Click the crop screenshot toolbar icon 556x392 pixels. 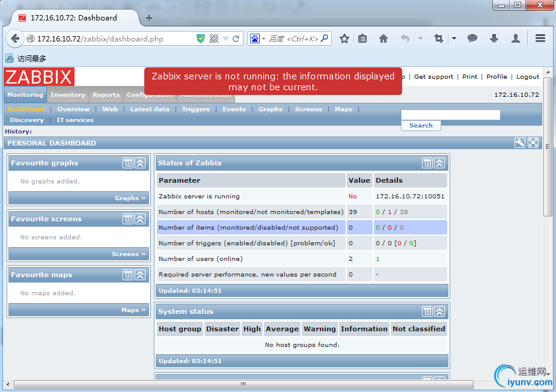[x=439, y=38]
